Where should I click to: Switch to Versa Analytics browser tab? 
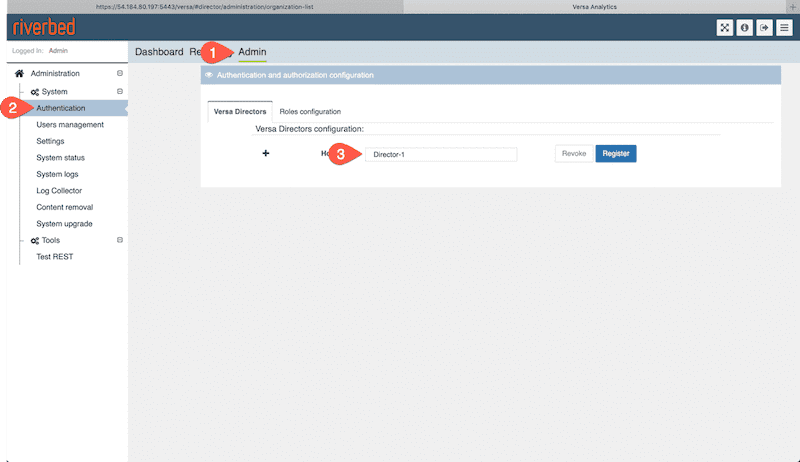594,7
